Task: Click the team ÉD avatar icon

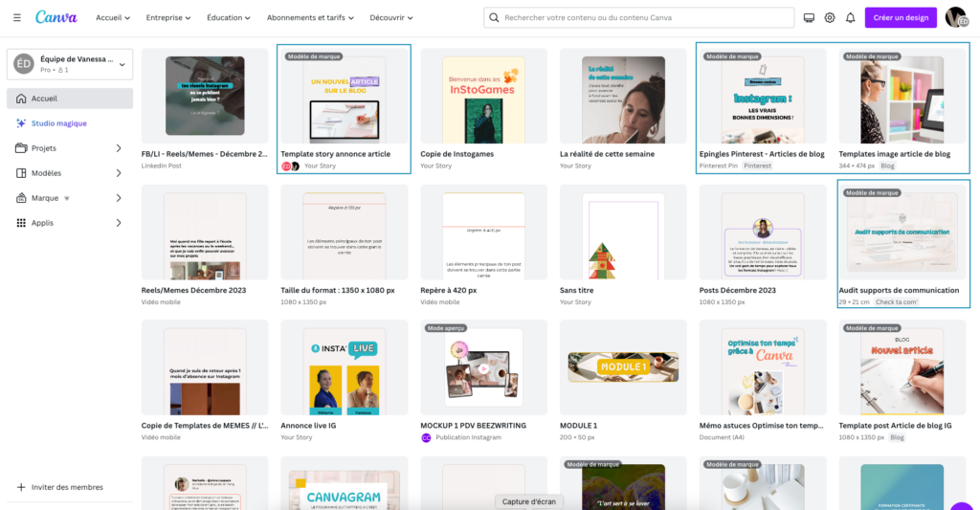Action: (x=24, y=64)
